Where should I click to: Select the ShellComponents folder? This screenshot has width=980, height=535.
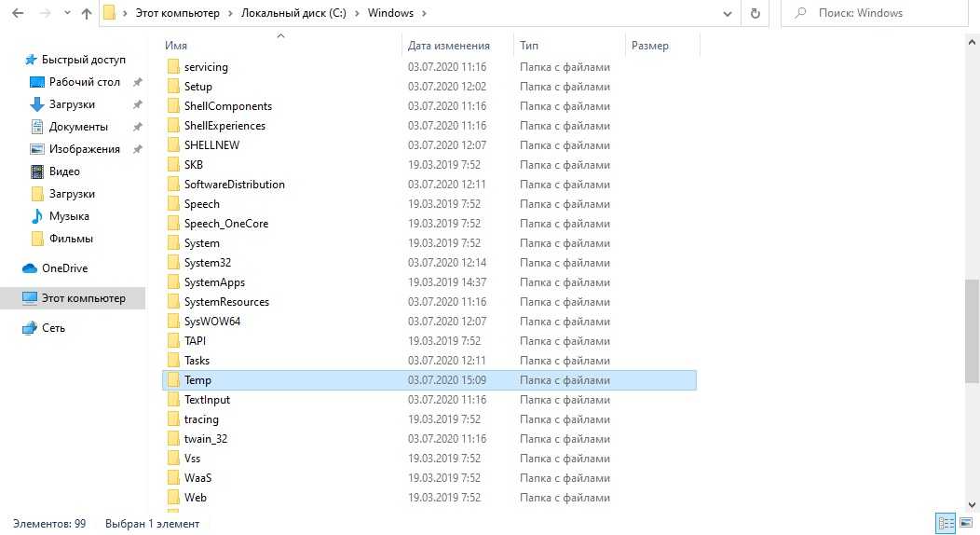click(227, 106)
